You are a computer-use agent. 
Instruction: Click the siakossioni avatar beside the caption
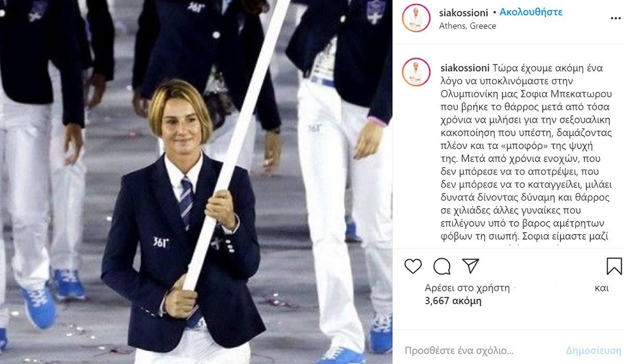click(x=416, y=72)
